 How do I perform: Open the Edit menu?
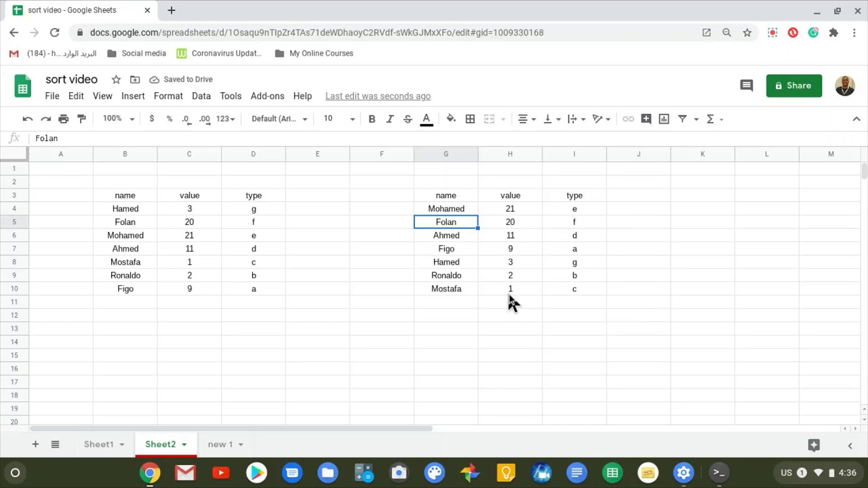pyautogui.click(x=76, y=96)
